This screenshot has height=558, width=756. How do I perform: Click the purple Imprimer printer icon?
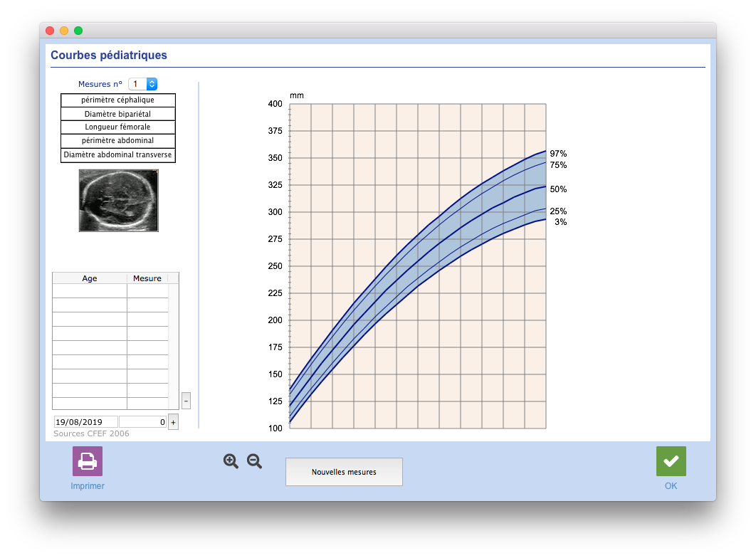pos(88,461)
